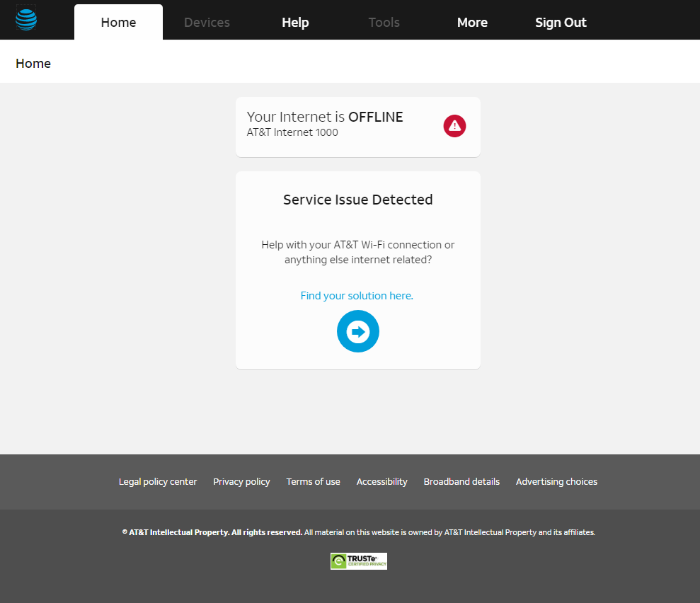The width and height of the screenshot is (700, 603).
Task: Select the Home tab in navigation
Action: pyautogui.click(x=118, y=23)
